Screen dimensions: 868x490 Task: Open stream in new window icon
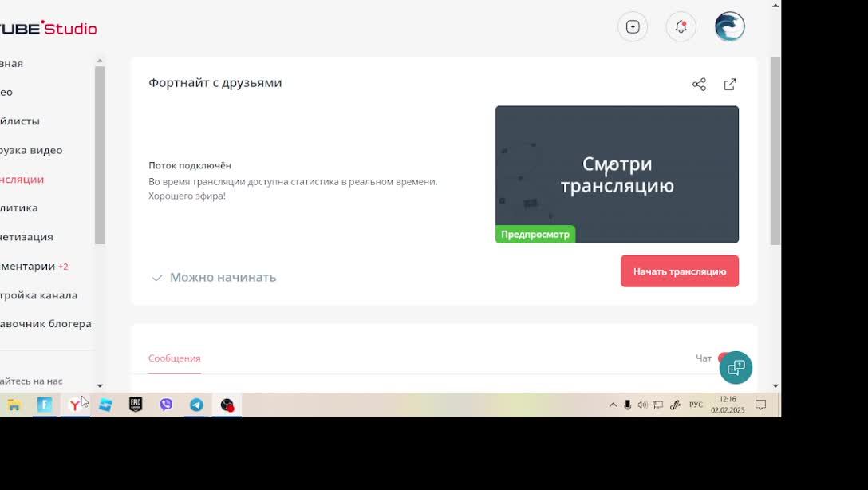click(x=730, y=84)
